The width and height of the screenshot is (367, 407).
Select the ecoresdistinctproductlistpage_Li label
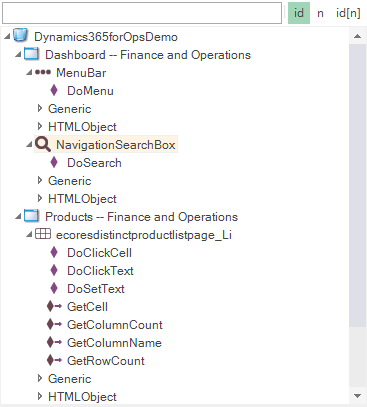click(144, 235)
